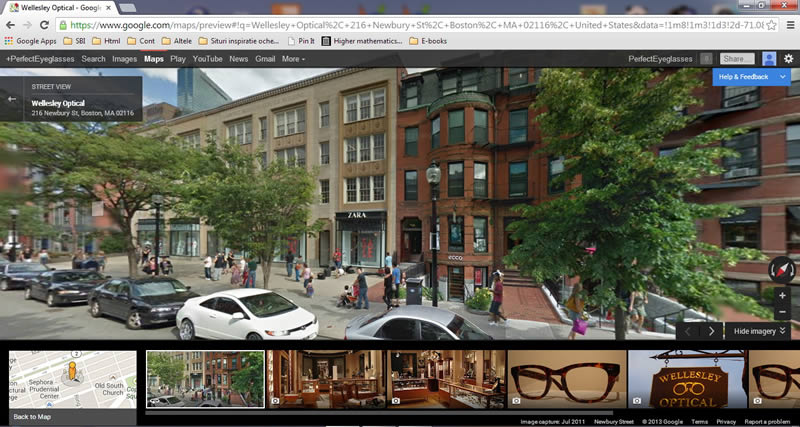Expand the More dropdown in Google bar
The width and height of the screenshot is (800, 427).
[x=293, y=59]
